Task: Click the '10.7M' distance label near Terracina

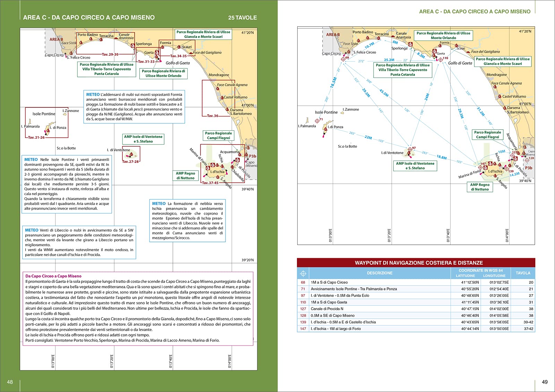Action: click(x=369, y=46)
